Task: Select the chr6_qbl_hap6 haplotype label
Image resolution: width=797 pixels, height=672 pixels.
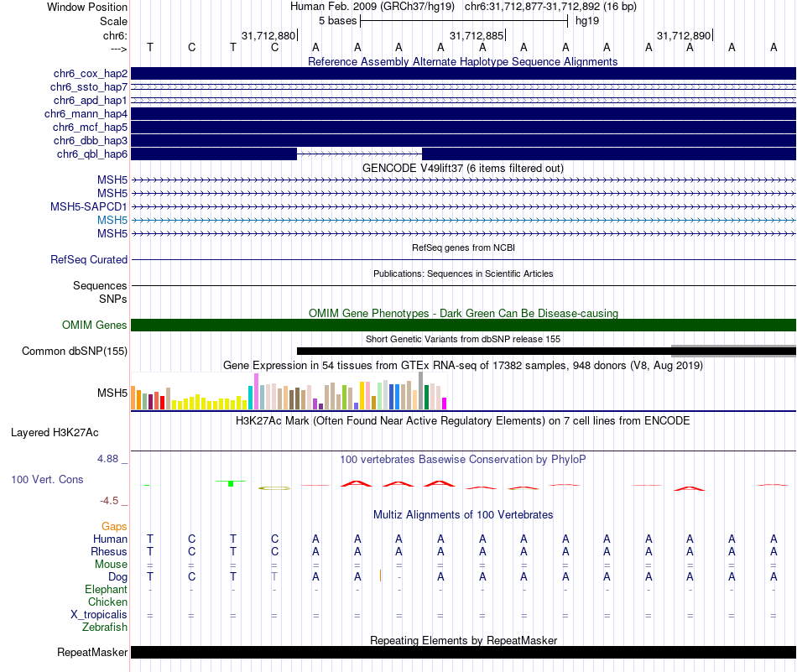Action: pos(92,154)
